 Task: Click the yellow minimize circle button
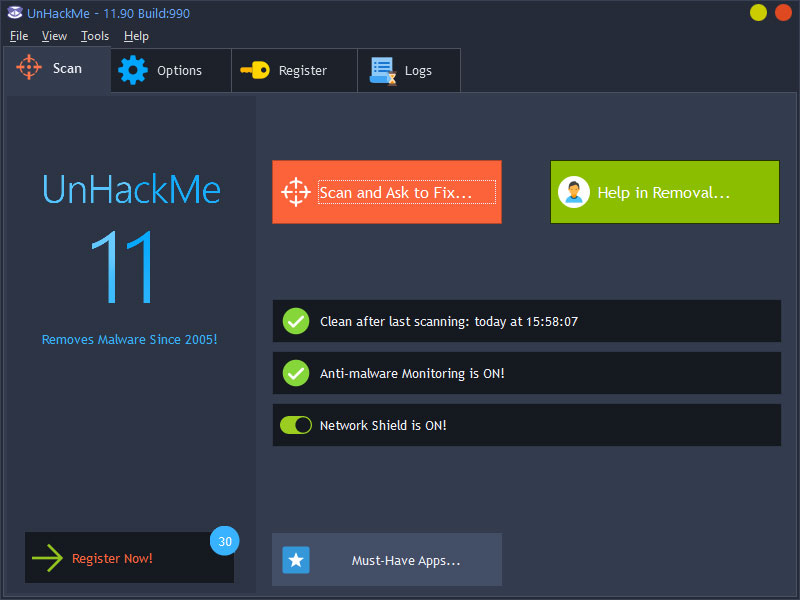[x=758, y=13]
